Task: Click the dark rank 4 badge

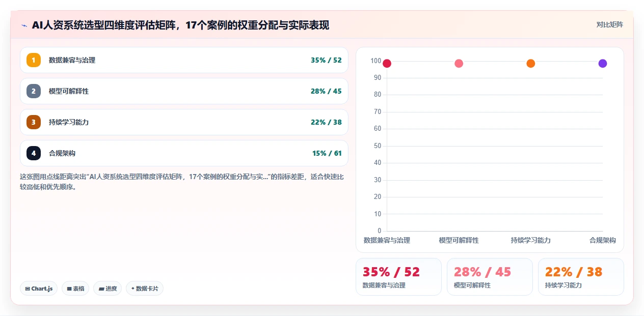Action: tap(34, 153)
